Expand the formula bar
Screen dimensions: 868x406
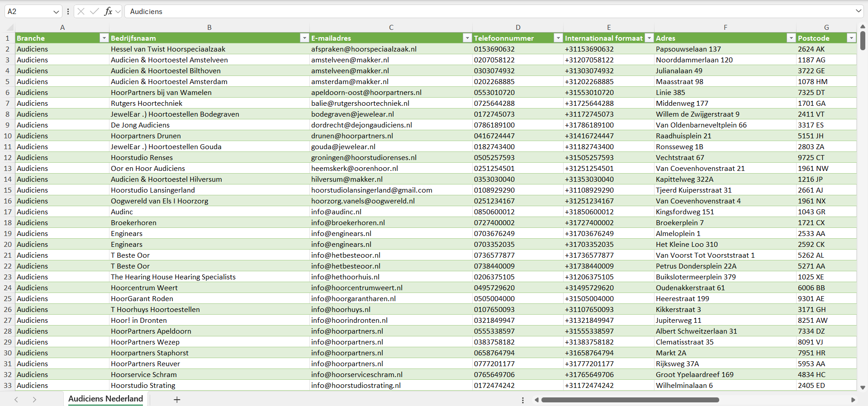(858, 11)
